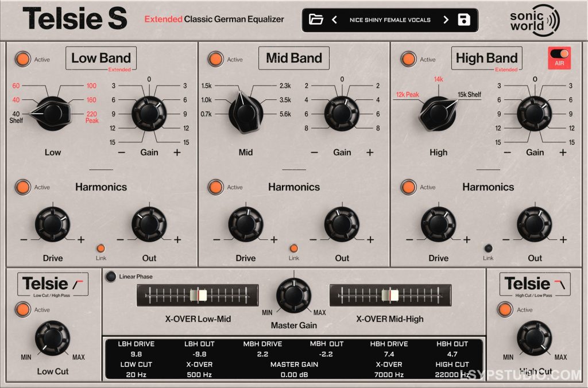Open the preset browser folder icon

(x=317, y=20)
